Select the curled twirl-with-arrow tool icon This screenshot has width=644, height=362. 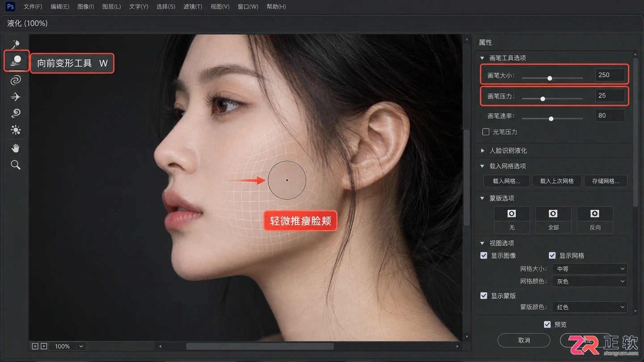click(x=16, y=114)
